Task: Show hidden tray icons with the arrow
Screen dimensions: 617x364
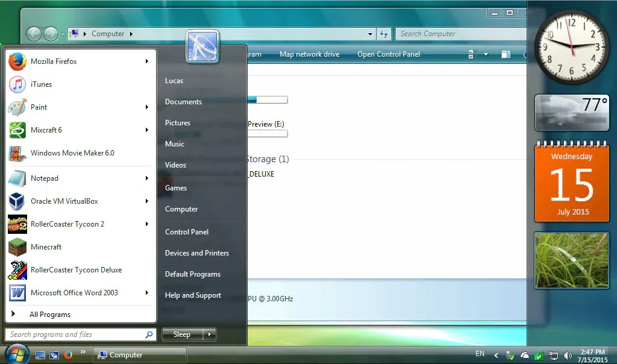Action: pyautogui.click(x=496, y=356)
